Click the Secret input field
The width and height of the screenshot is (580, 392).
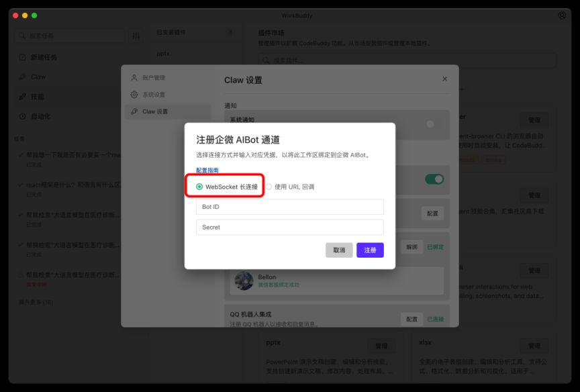coord(289,227)
